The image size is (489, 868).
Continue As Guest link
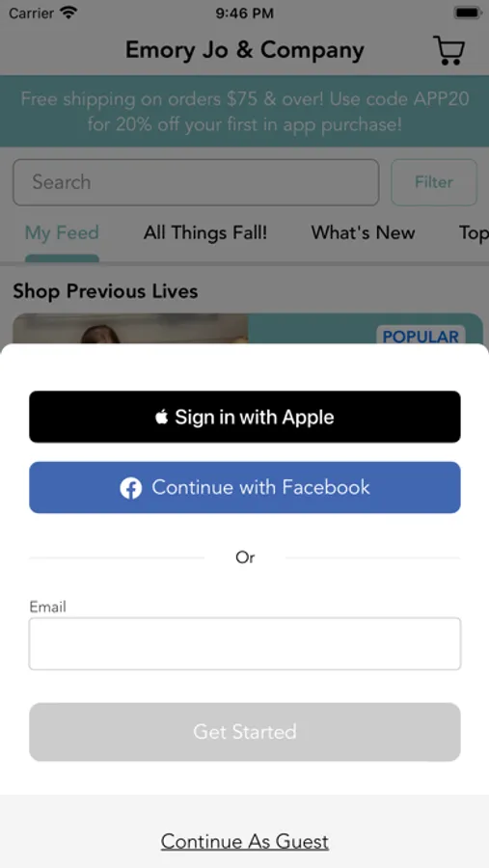pos(245,841)
